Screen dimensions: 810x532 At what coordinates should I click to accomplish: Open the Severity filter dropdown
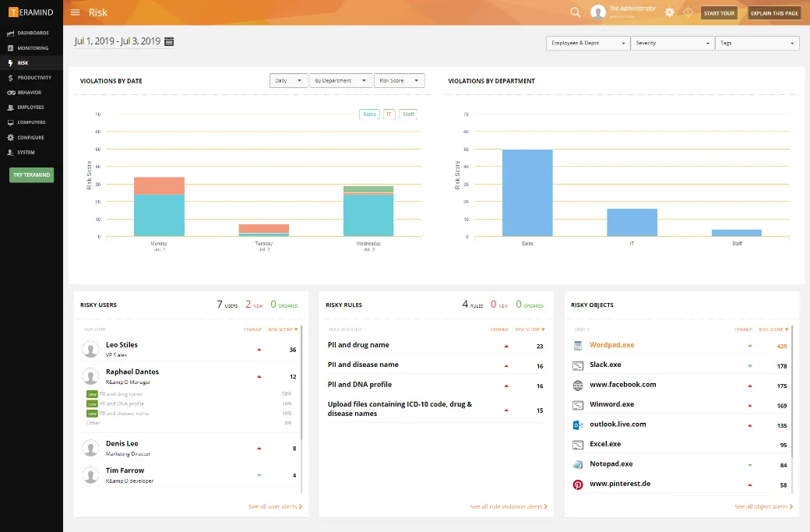coord(673,44)
